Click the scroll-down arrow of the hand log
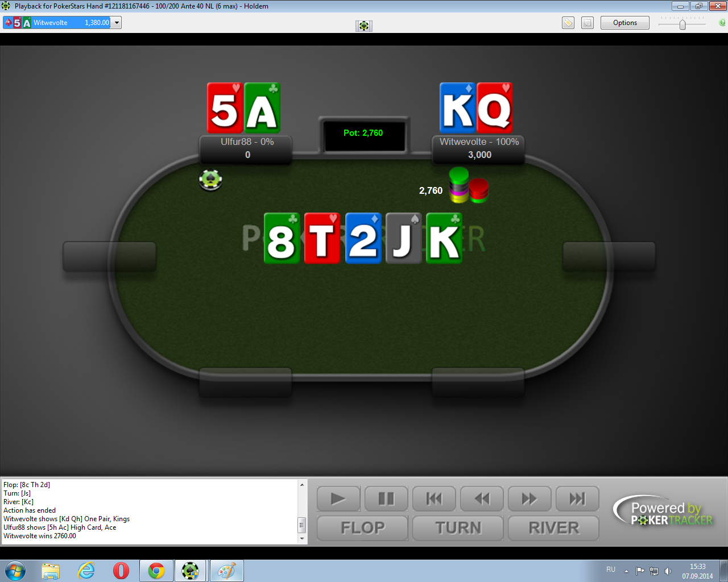Screen dimensions: 728x582 tap(302, 538)
